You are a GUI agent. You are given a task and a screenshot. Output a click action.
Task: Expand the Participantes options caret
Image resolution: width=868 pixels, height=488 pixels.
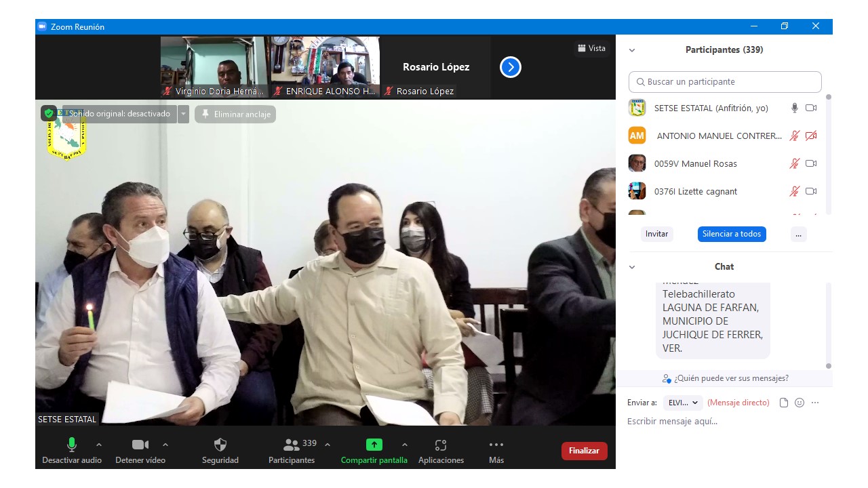pos(328,445)
